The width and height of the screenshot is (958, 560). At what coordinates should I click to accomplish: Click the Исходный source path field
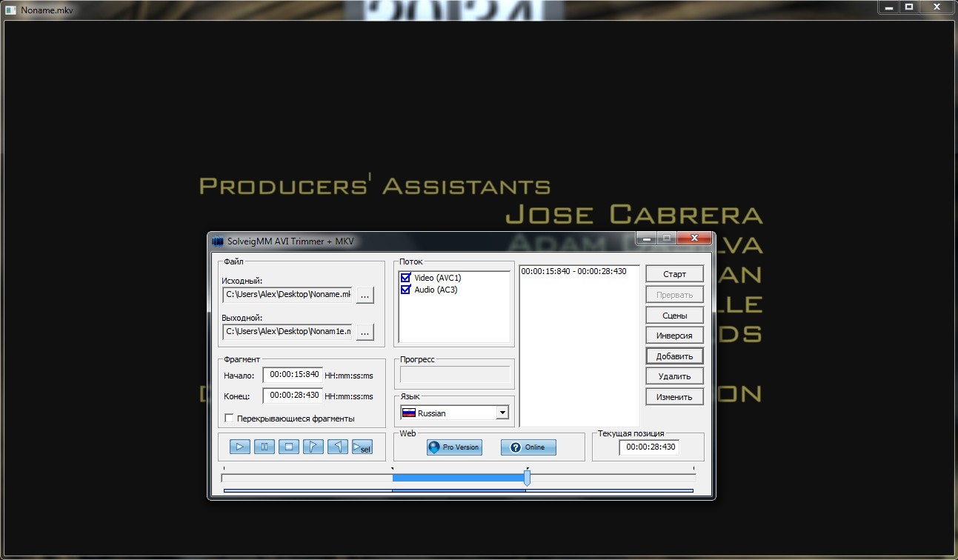[287, 295]
